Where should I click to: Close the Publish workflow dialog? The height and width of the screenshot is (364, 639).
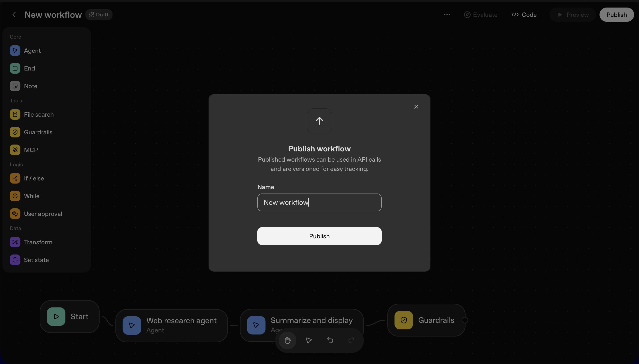416,107
